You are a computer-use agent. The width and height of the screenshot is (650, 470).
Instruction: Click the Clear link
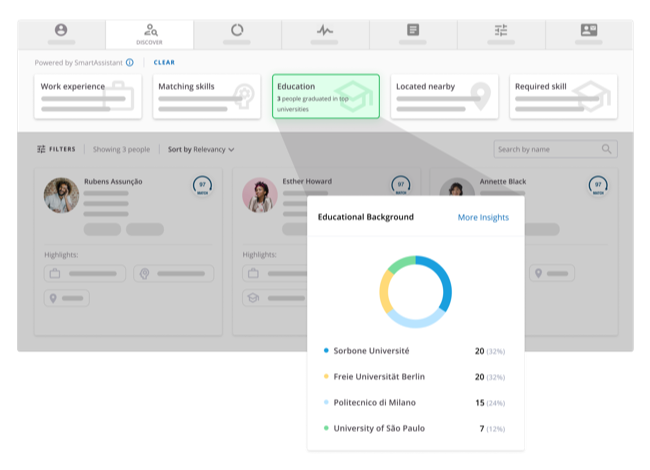click(164, 62)
